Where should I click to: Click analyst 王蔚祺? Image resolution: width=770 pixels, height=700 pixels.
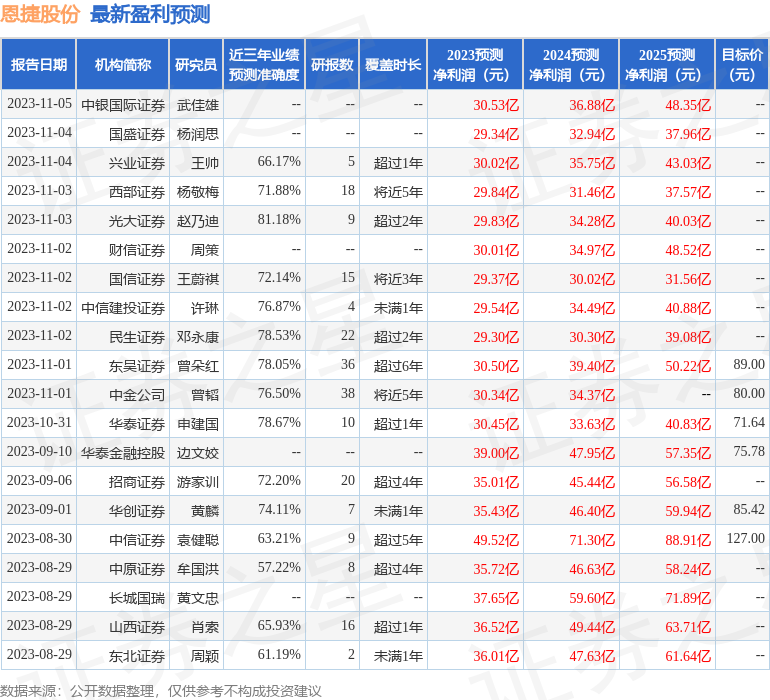pos(198,279)
